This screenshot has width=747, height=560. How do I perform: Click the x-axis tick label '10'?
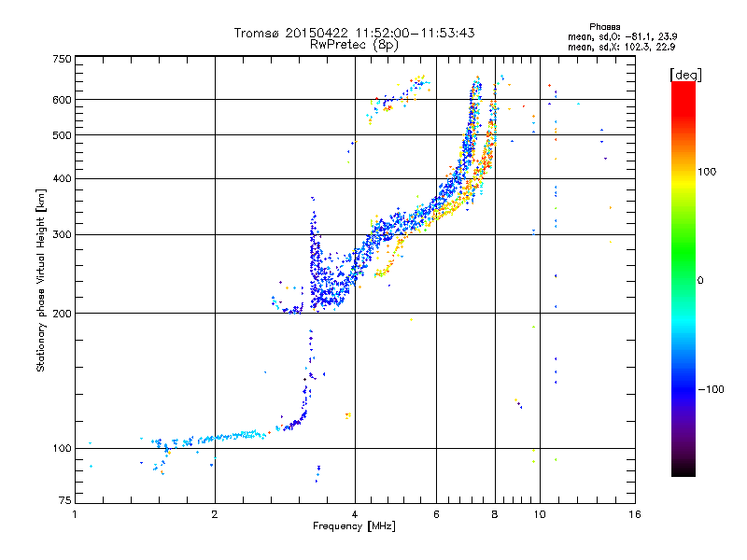click(x=540, y=514)
